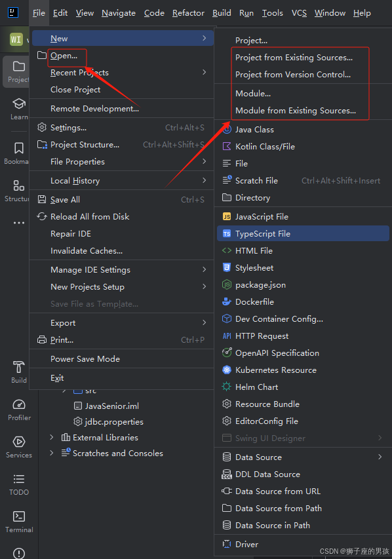The height and width of the screenshot is (559, 392).
Task: Expand the Data Source submenu arrow
Action: 380,457
